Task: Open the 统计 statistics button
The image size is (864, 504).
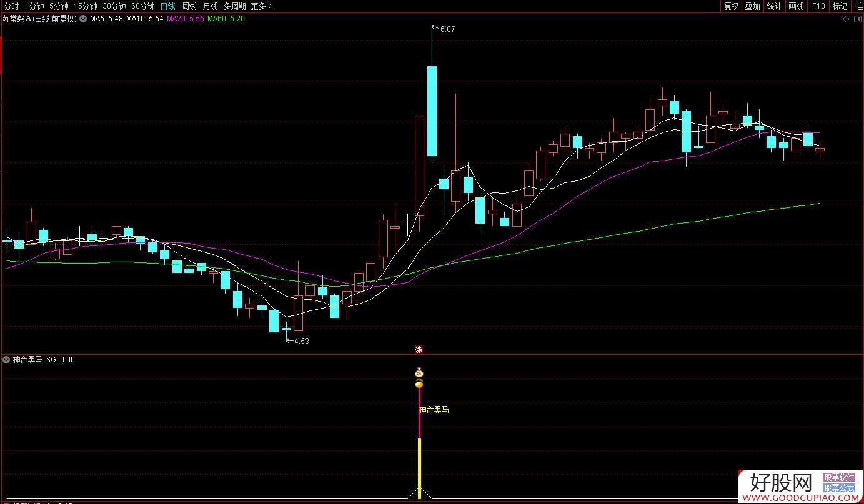Action: tap(774, 6)
